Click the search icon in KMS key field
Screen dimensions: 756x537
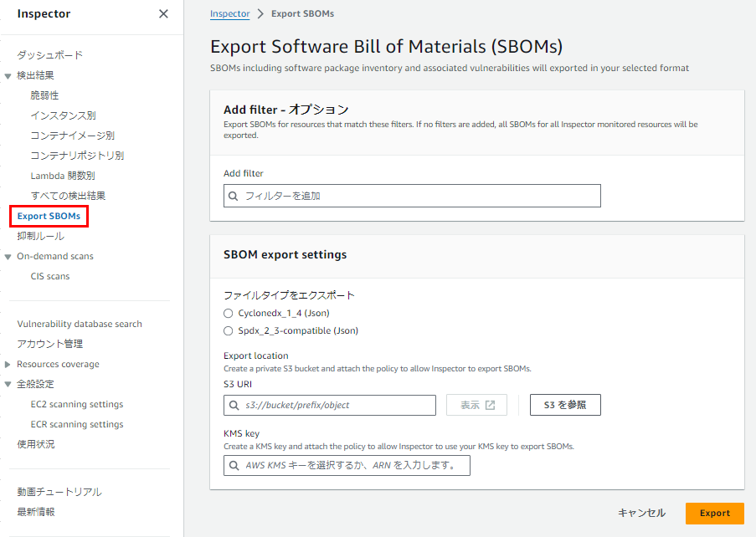tap(234, 466)
